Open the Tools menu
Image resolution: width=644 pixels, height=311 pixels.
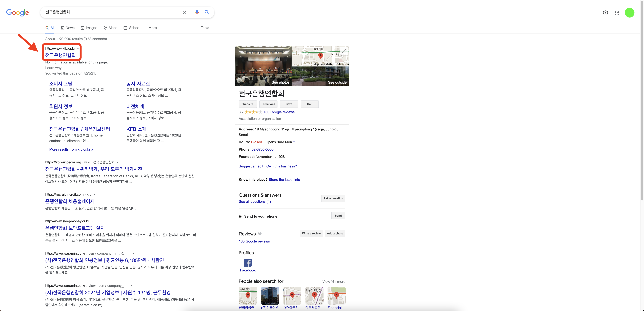pos(205,28)
